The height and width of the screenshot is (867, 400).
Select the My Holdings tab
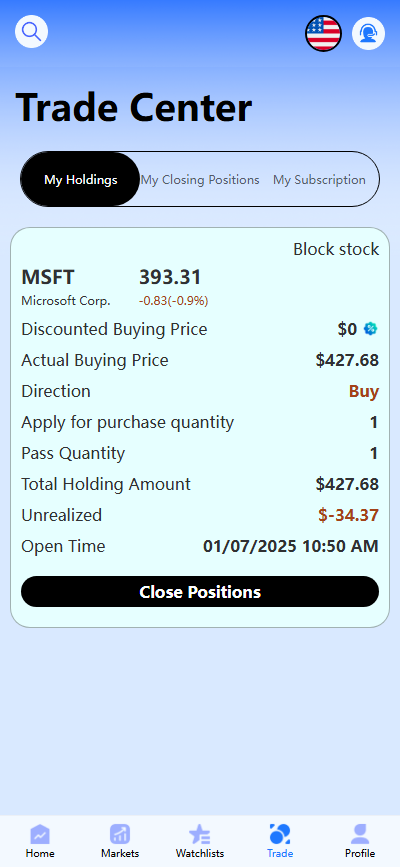(81, 180)
